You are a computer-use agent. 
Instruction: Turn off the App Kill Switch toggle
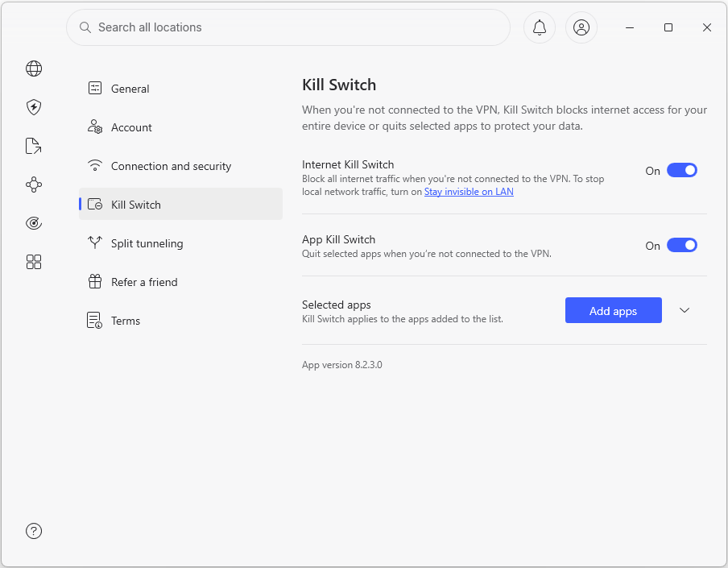tap(682, 245)
